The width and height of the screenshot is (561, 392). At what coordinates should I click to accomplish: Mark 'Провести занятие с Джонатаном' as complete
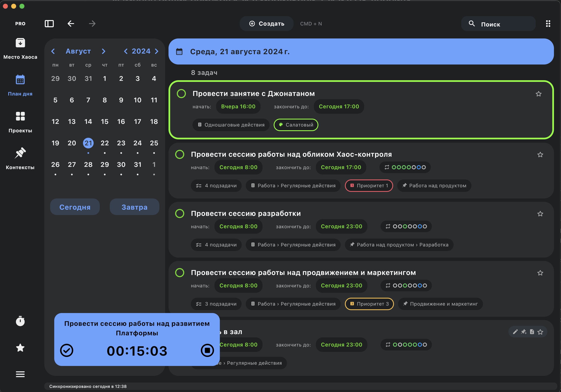point(181,93)
